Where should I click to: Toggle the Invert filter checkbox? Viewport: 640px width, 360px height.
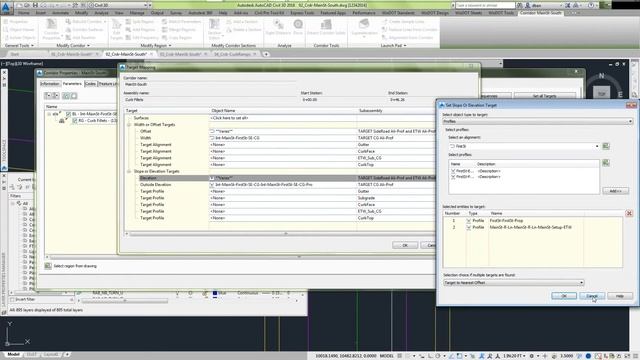pos(13,299)
